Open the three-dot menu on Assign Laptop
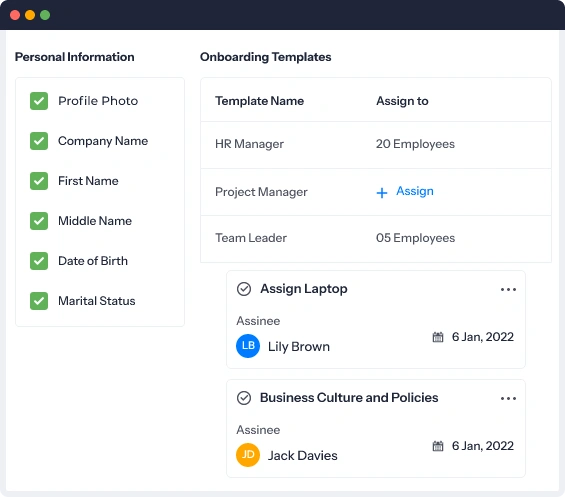Screen dimensions: 565x497 [x=508, y=289]
